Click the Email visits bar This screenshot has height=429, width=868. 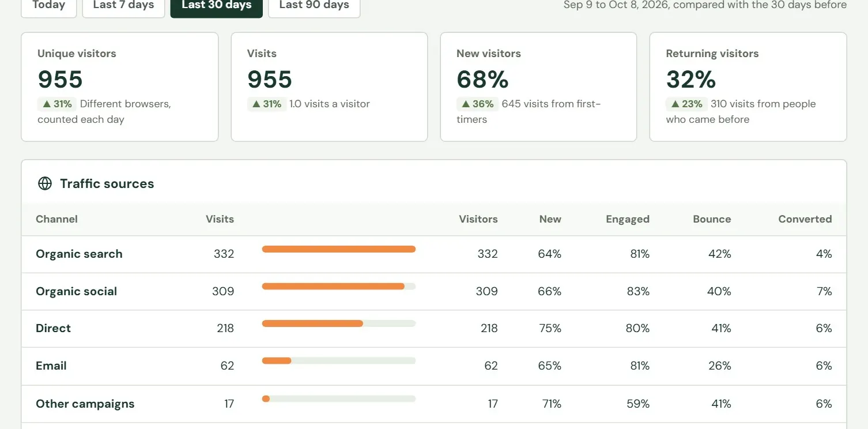pyautogui.click(x=339, y=361)
